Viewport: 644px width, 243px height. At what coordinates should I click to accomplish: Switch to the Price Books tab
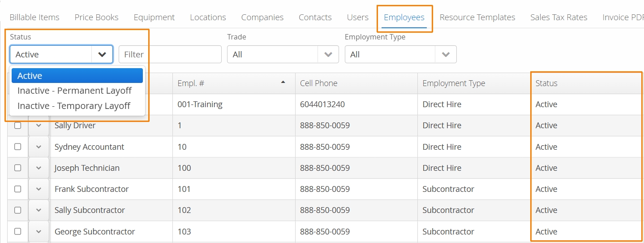tap(96, 17)
